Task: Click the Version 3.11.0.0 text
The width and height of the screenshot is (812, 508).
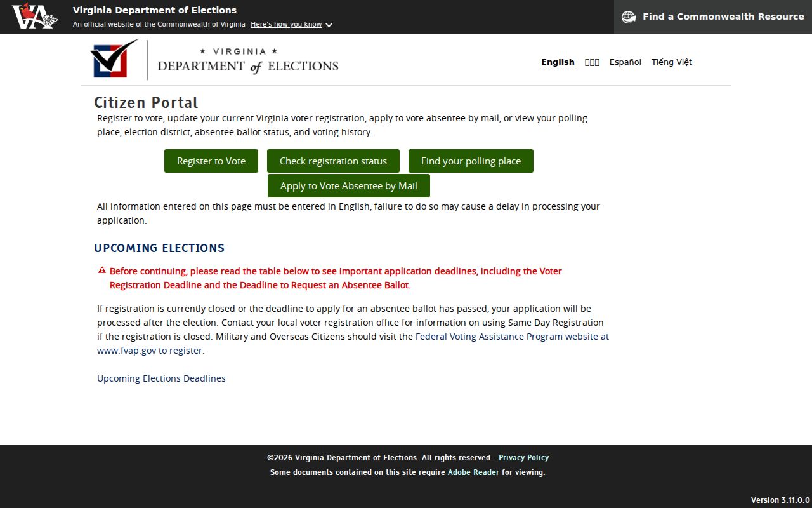Action: click(780, 500)
